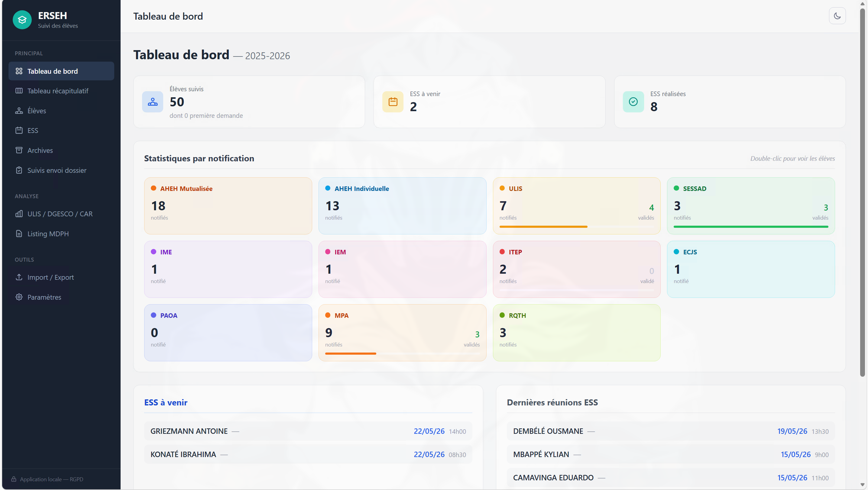Click the 14h00 time for GRIEZMANN ANTOINE

457,431
